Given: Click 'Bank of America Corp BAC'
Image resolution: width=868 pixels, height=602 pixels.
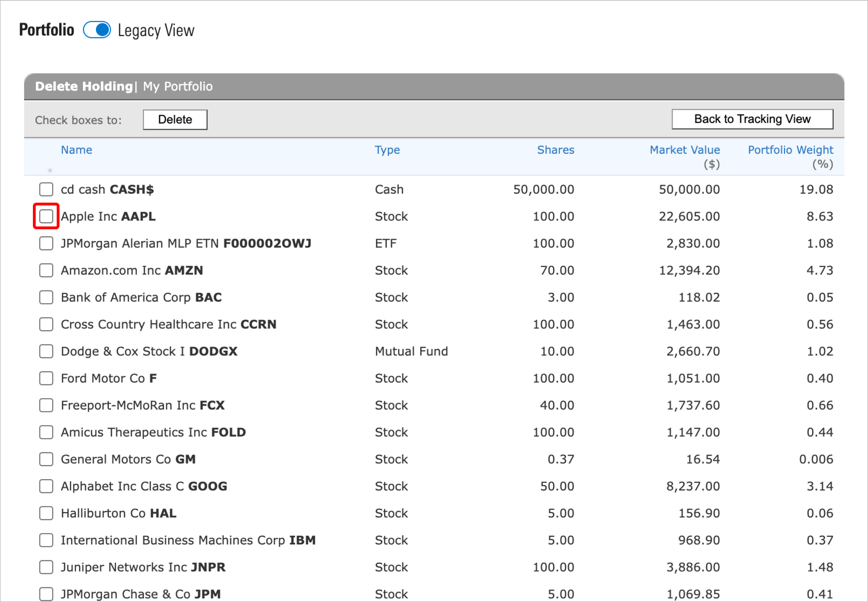Looking at the screenshot, I should (141, 297).
